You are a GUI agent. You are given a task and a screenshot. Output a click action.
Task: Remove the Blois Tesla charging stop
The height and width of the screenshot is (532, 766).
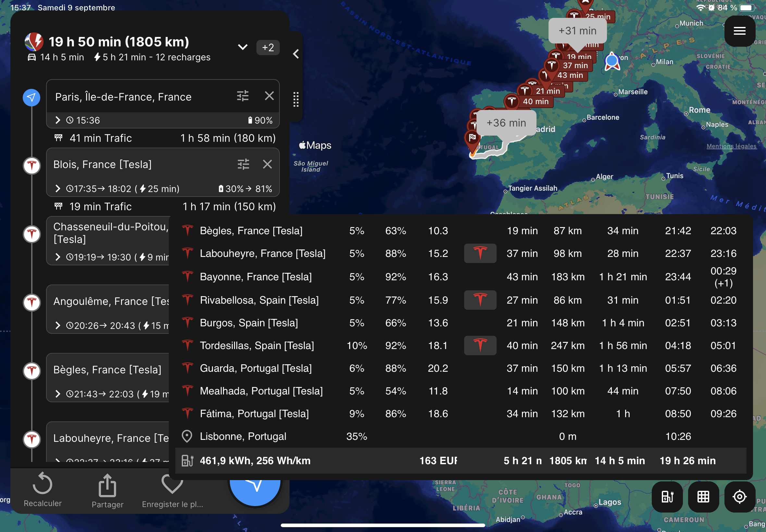click(267, 164)
